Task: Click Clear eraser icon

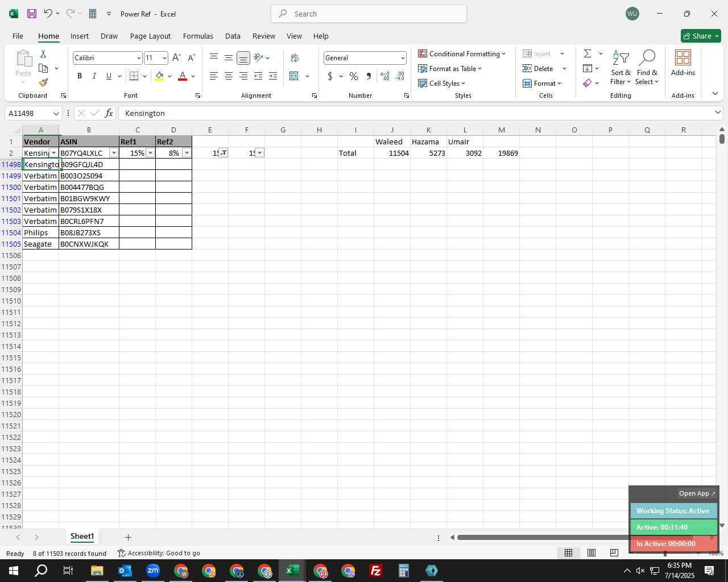Action: pos(588,83)
